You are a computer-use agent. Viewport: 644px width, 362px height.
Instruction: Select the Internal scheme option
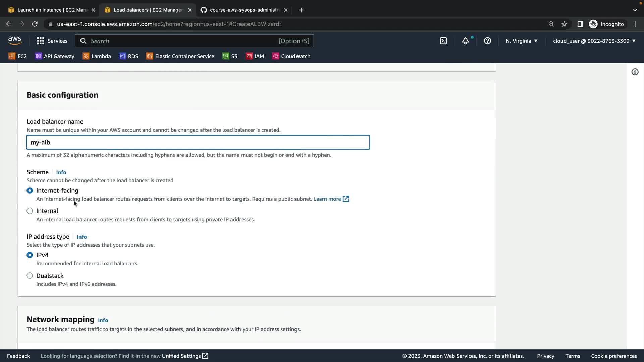30,211
